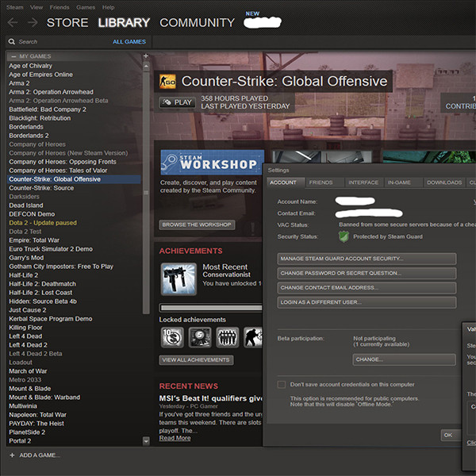This screenshot has height=476, width=476.
Task: Click CHANGE button for beta participation
Action: (x=404, y=359)
